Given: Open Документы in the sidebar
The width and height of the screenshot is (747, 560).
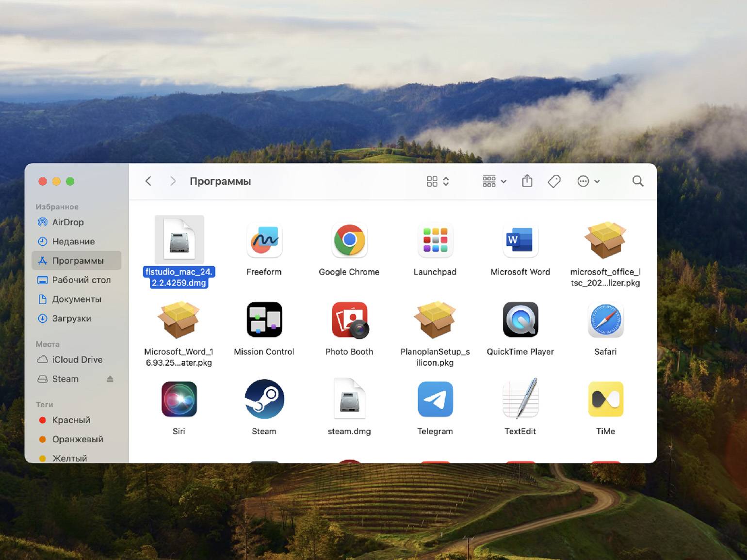Looking at the screenshot, I should coord(76,299).
